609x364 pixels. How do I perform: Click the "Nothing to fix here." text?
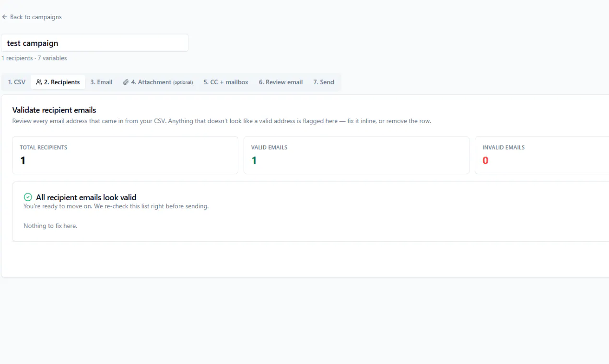[50, 226]
